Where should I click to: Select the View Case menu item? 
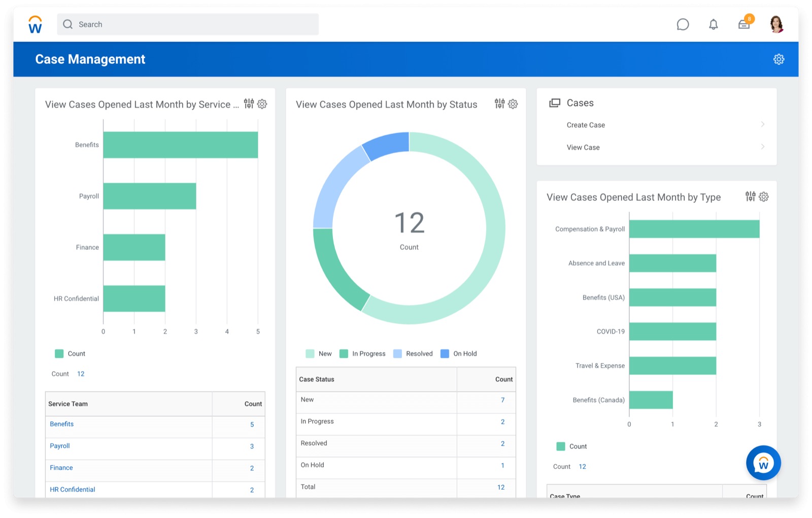coord(583,147)
